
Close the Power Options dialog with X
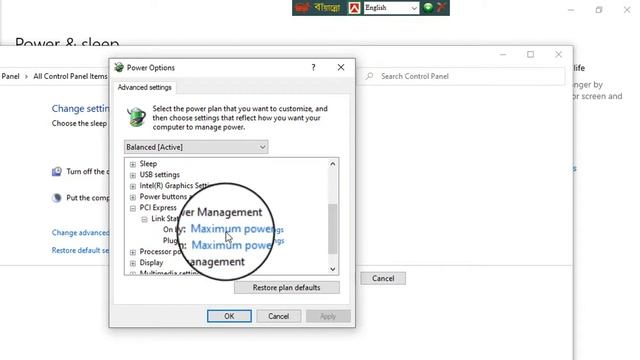pos(341,67)
